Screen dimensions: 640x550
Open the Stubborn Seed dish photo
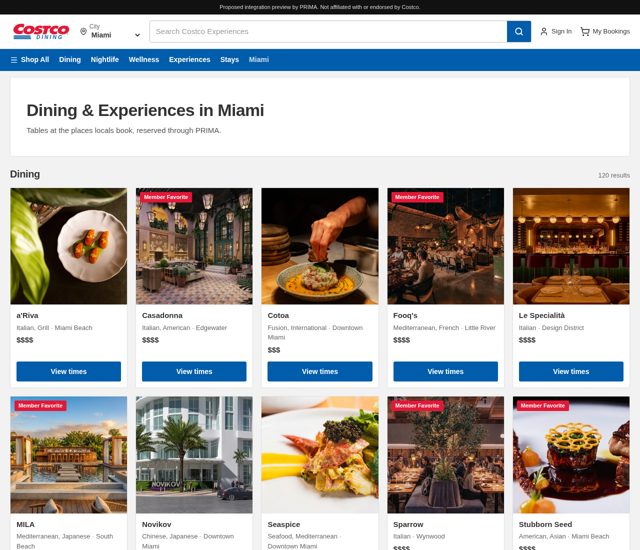click(571, 455)
